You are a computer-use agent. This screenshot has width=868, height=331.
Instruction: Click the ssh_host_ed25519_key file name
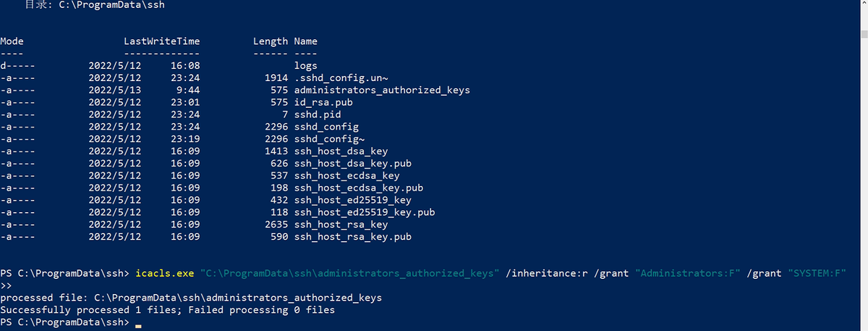(x=353, y=200)
